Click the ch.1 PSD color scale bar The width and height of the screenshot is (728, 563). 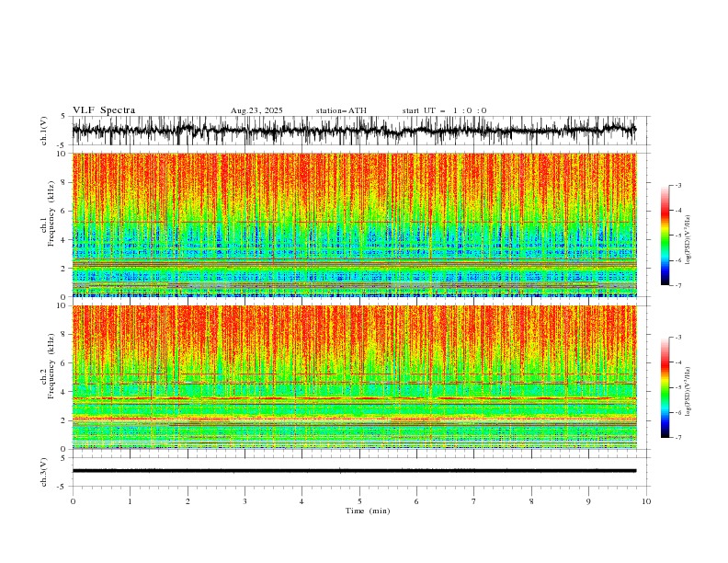pyautogui.click(x=665, y=236)
